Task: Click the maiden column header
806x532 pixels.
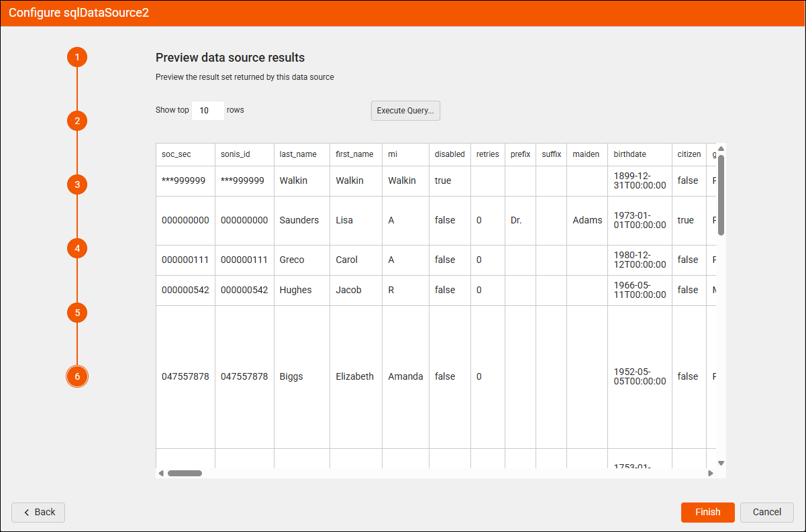Action: 587,154
